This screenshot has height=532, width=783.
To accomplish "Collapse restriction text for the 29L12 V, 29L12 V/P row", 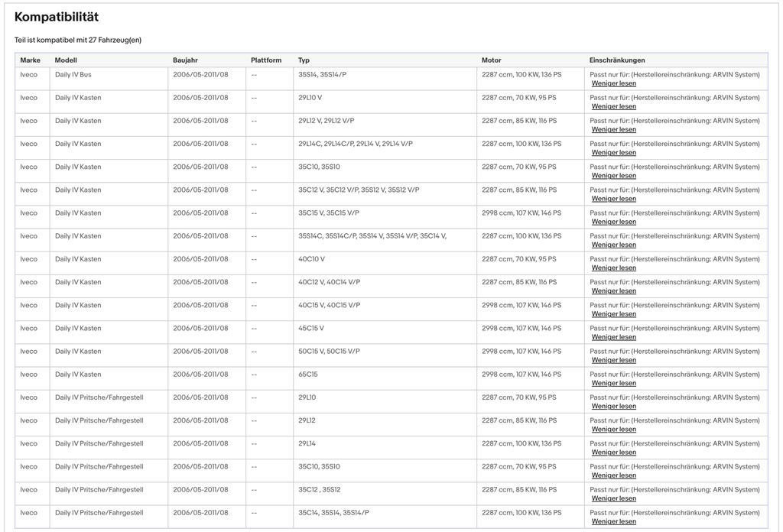I will 614,129.
